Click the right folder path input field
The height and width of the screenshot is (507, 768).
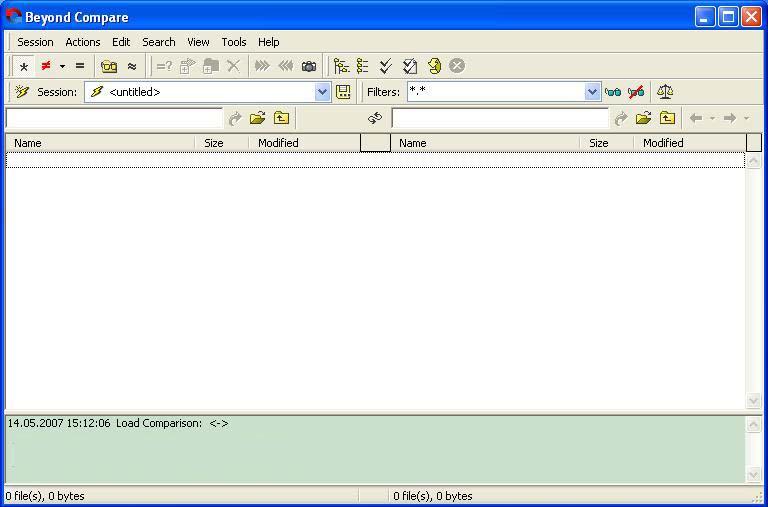[x=500, y=118]
